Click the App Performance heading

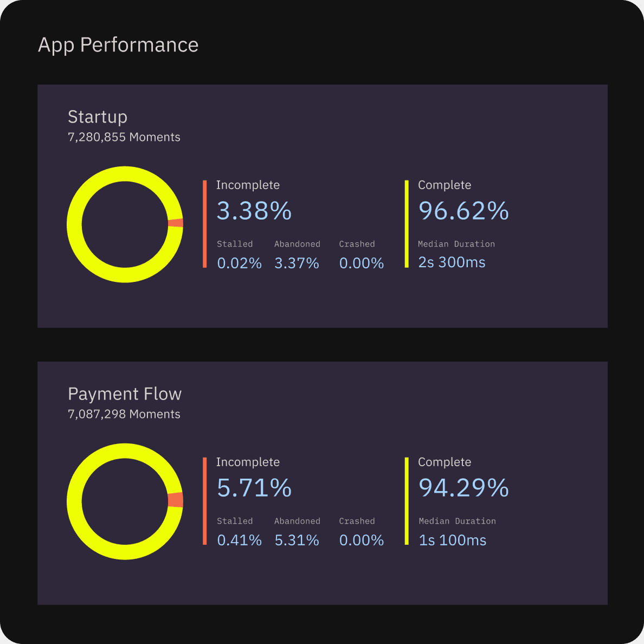118,45
